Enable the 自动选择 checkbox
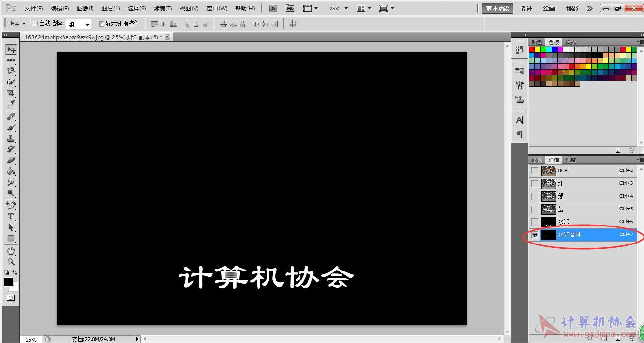The image size is (644, 343). point(35,23)
